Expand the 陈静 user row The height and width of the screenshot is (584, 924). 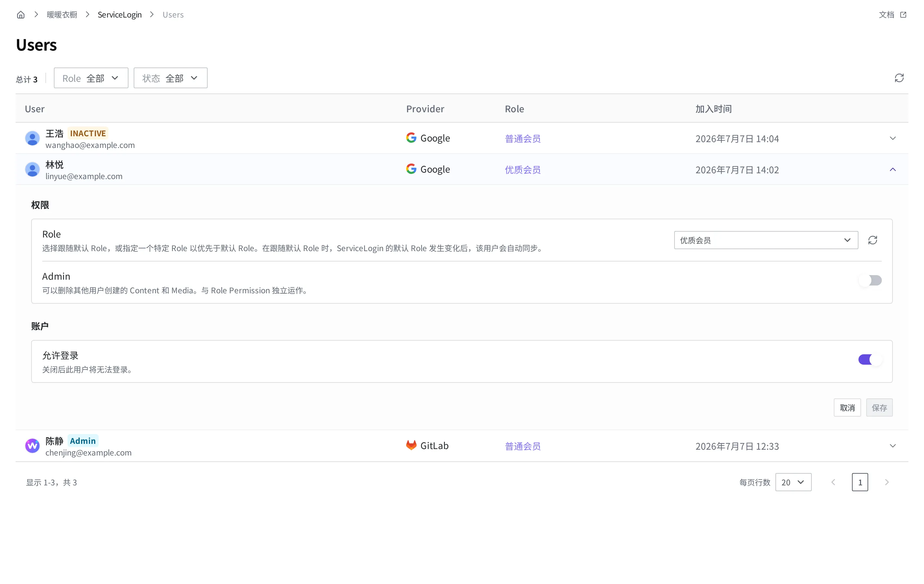pyautogui.click(x=893, y=445)
